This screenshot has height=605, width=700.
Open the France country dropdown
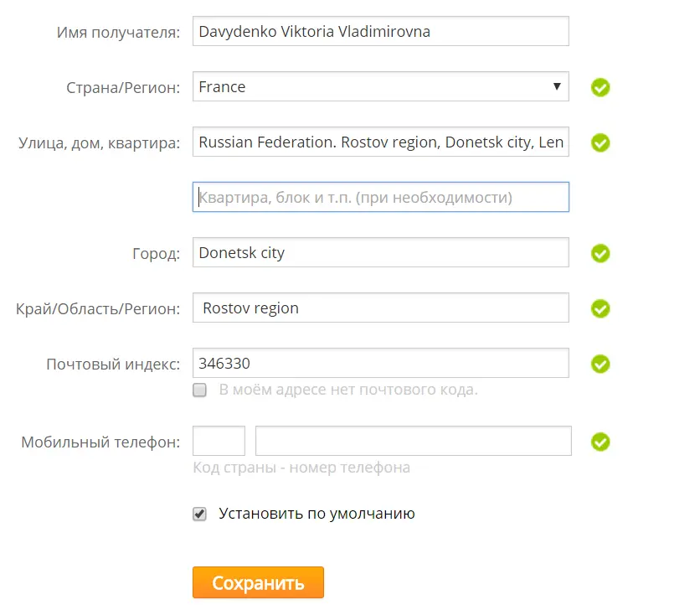[x=380, y=86]
